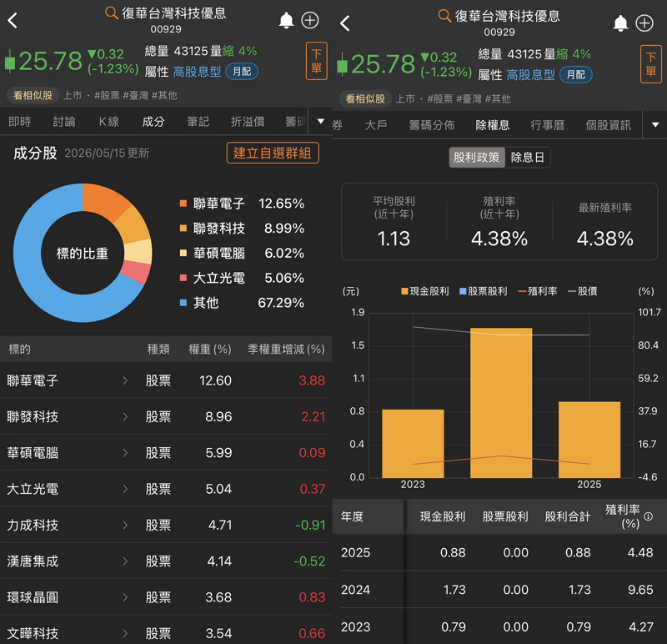
Task: Tap the tallest 2024 dividend bar
Action: tap(501, 403)
